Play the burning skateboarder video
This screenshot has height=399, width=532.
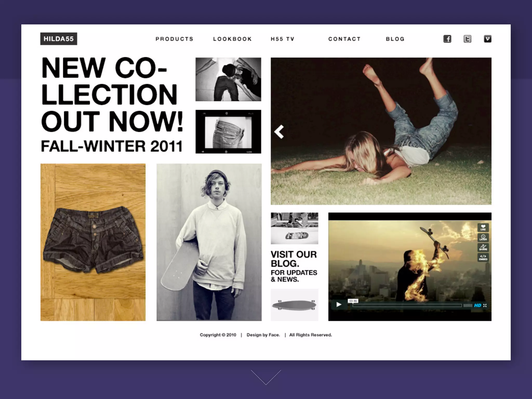(339, 304)
